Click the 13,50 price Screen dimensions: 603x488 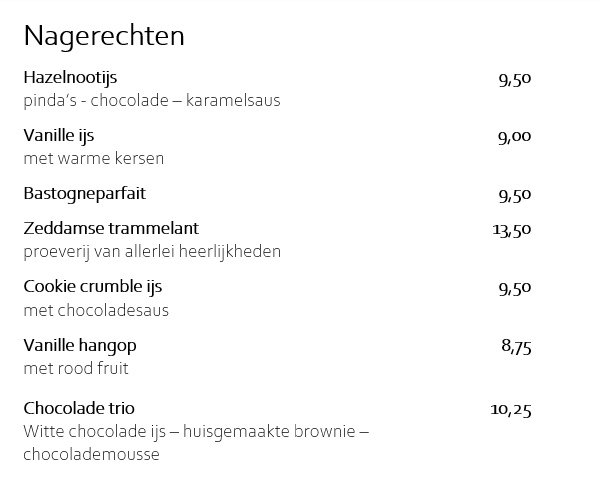click(511, 230)
